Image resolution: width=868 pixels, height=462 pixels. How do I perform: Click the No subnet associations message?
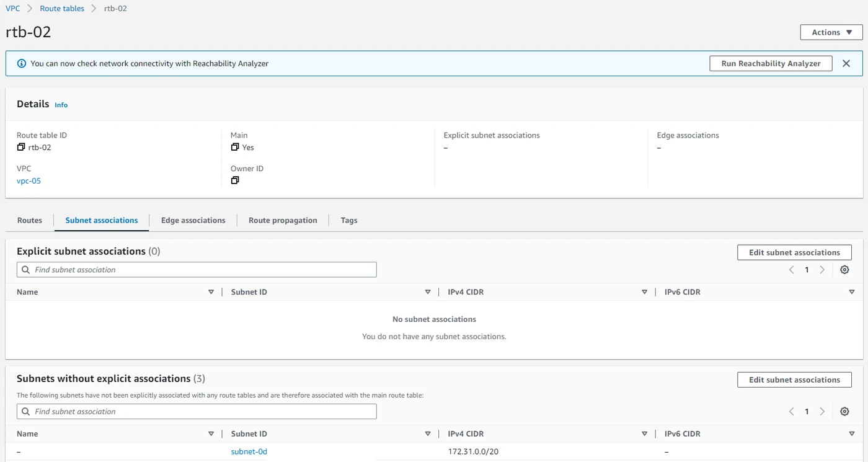(x=434, y=319)
